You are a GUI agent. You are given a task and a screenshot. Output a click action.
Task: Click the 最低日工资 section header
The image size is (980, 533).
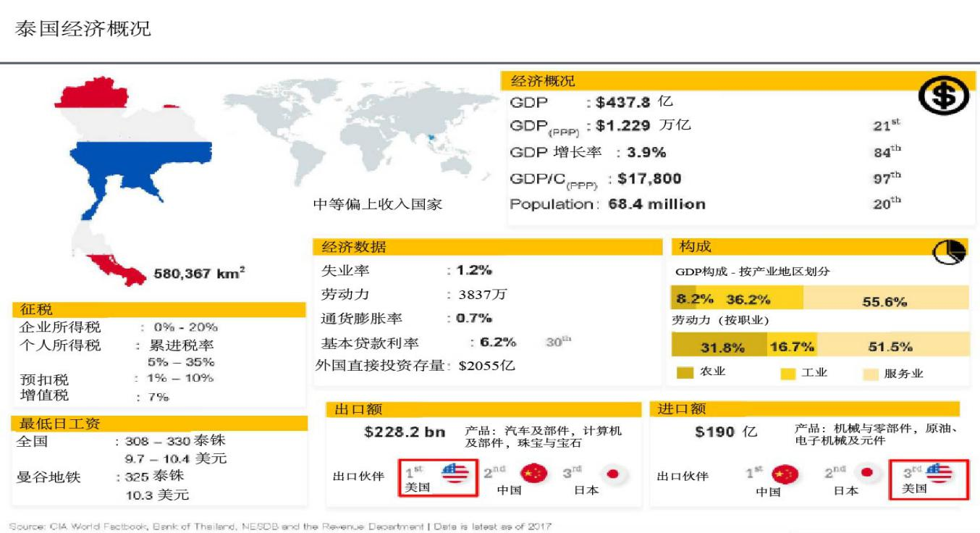(x=158, y=424)
